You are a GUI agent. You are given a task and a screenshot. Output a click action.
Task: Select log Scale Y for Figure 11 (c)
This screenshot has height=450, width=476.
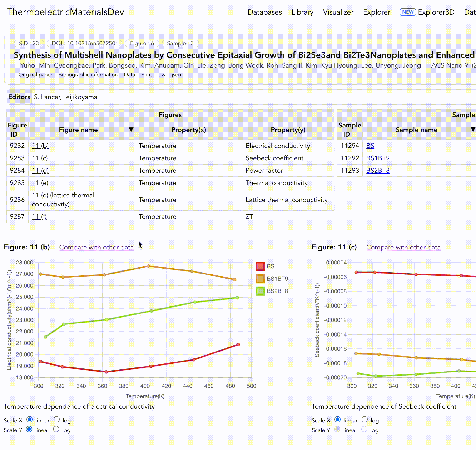tap(364, 429)
